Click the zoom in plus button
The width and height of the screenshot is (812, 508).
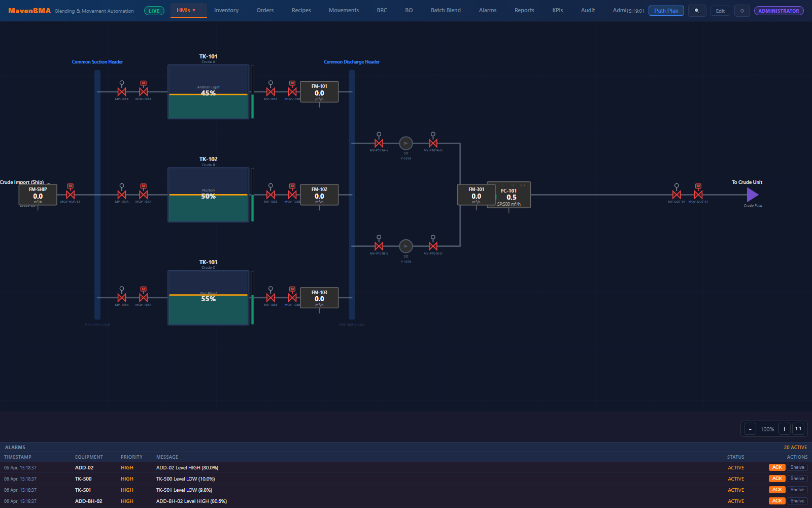click(784, 429)
